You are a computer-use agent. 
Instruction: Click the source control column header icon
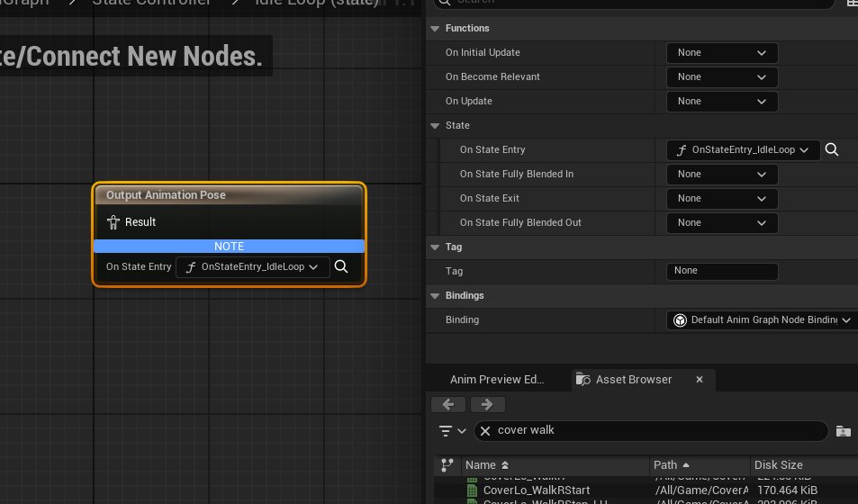coord(447,464)
